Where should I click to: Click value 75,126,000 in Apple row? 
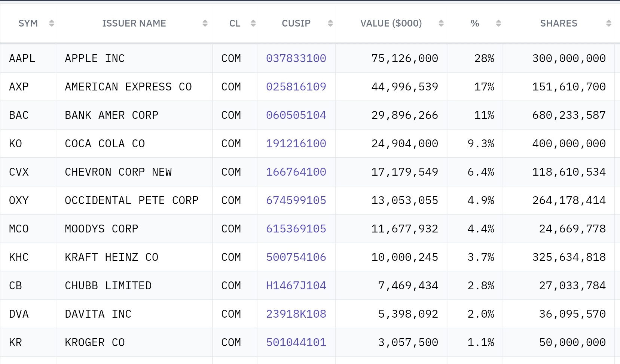(x=404, y=58)
